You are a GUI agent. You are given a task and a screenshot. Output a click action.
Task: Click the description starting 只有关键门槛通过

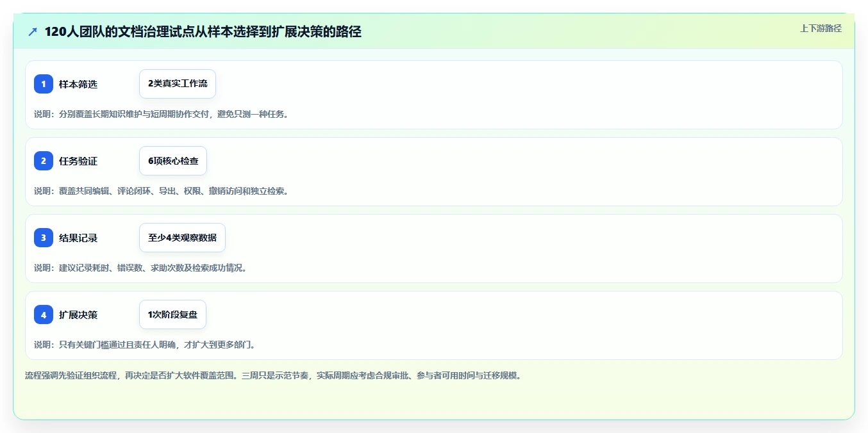click(x=145, y=345)
